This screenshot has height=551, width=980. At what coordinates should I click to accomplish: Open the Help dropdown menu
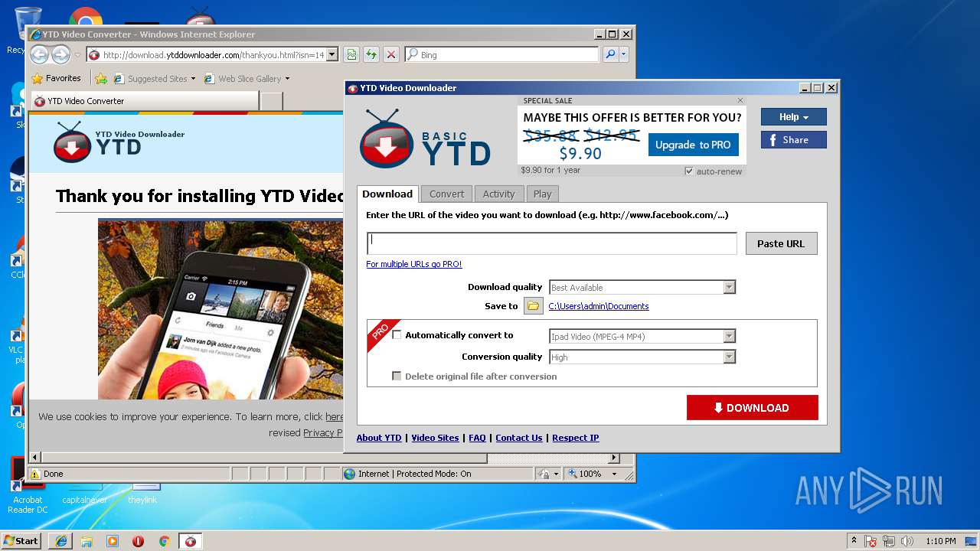click(793, 117)
